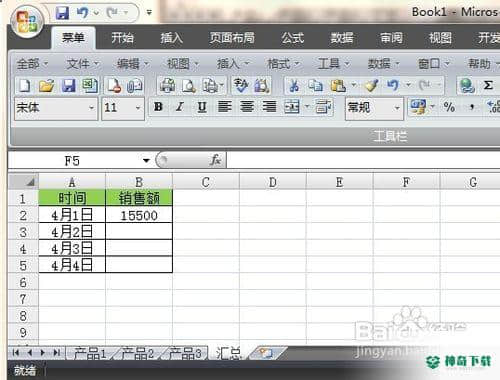Screen dimensions: 500x380
Task: Toggle Italic formatting
Action: (180, 107)
